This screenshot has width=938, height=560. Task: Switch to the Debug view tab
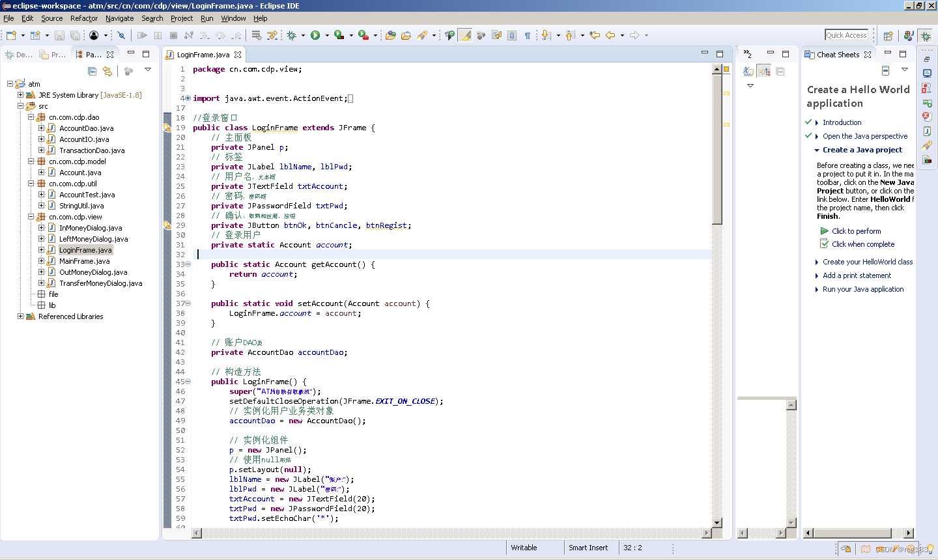pyautogui.click(x=18, y=55)
